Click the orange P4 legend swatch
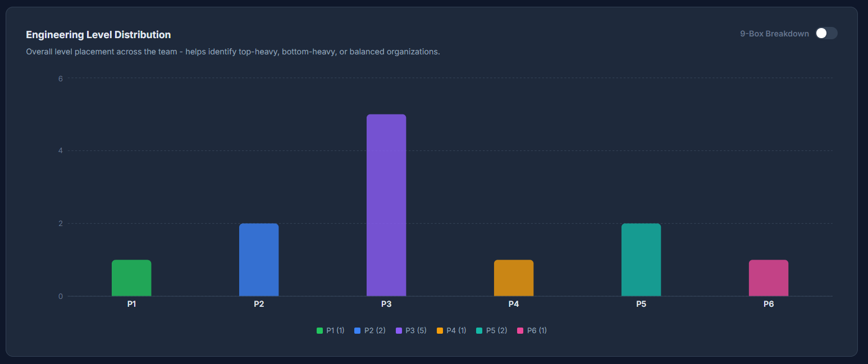This screenshot has height=364, width=868. pos(439,330)
